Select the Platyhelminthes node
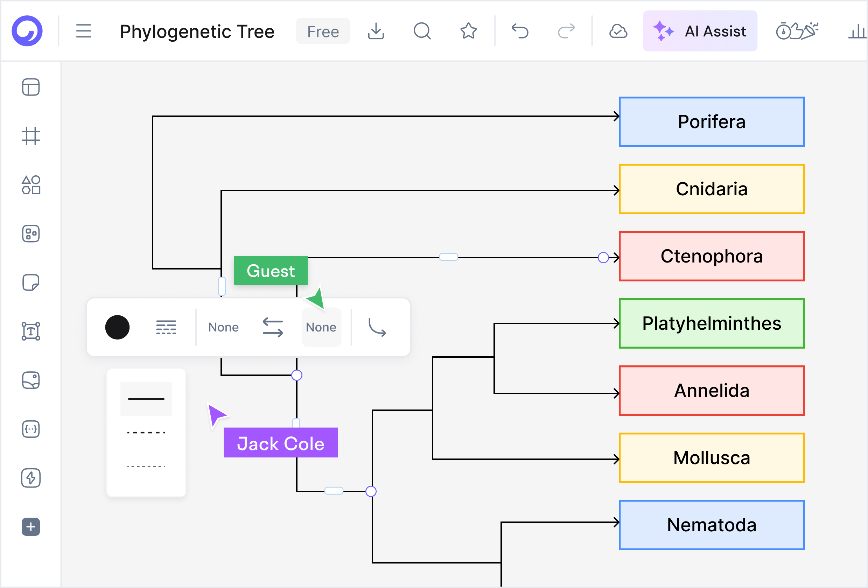This screenshot has width=868, height=588. pyautogui.click(x=712, y=323)
